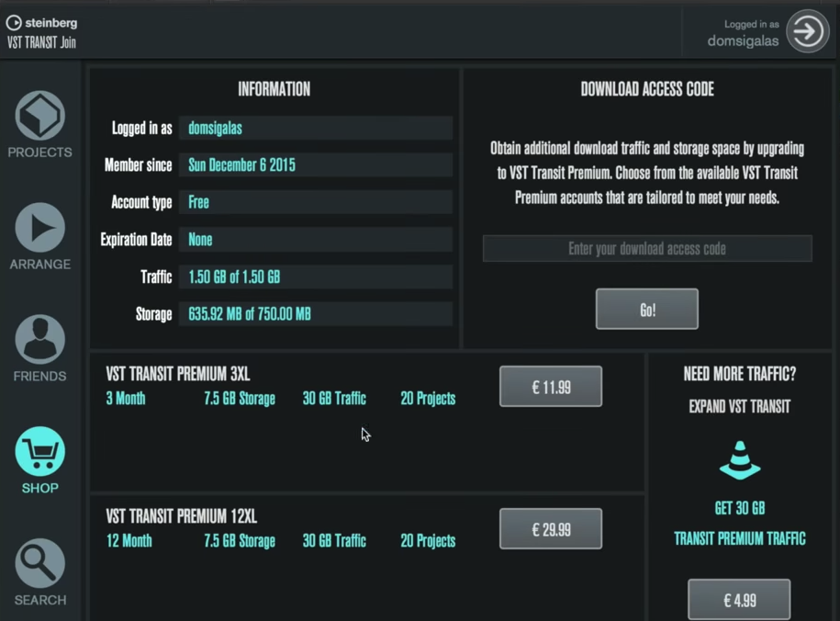This screenshot has height=621, width=840.
Task: Open the Projects section icon
Action: pyautogui.click(x=40, y=116)
